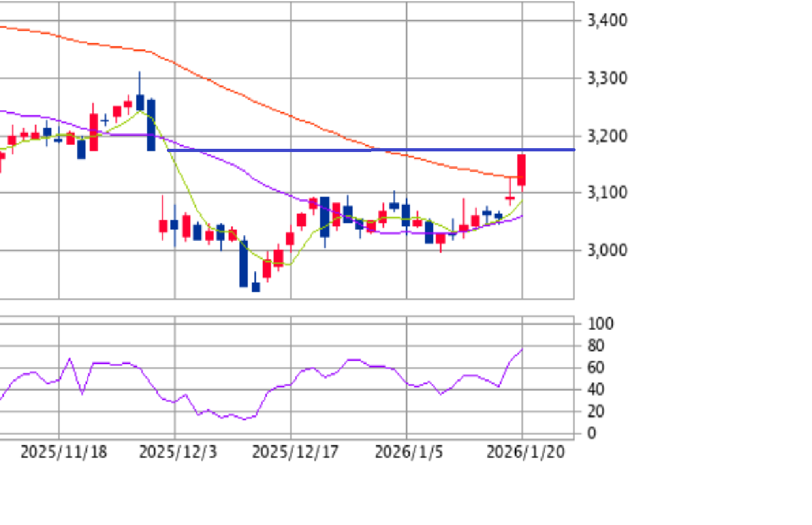
Task: Click the latest red candlestick on 2026/1/20
Action: tap(521, 170)
